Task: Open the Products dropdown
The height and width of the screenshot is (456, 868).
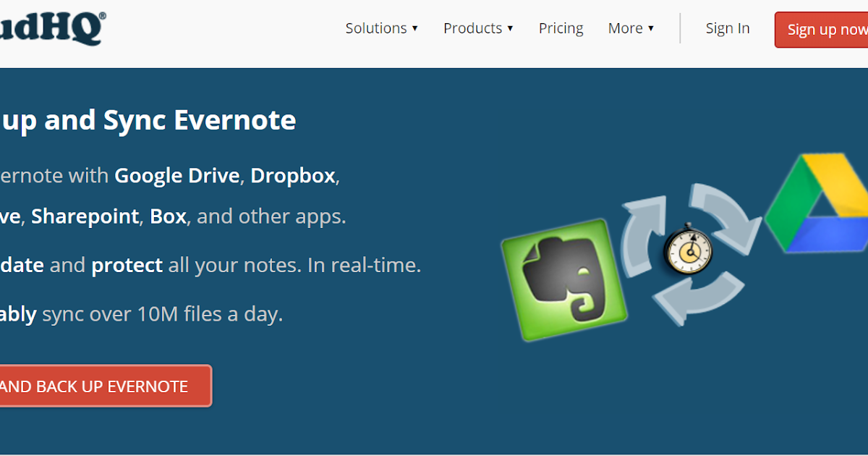Action: [477, 28]
